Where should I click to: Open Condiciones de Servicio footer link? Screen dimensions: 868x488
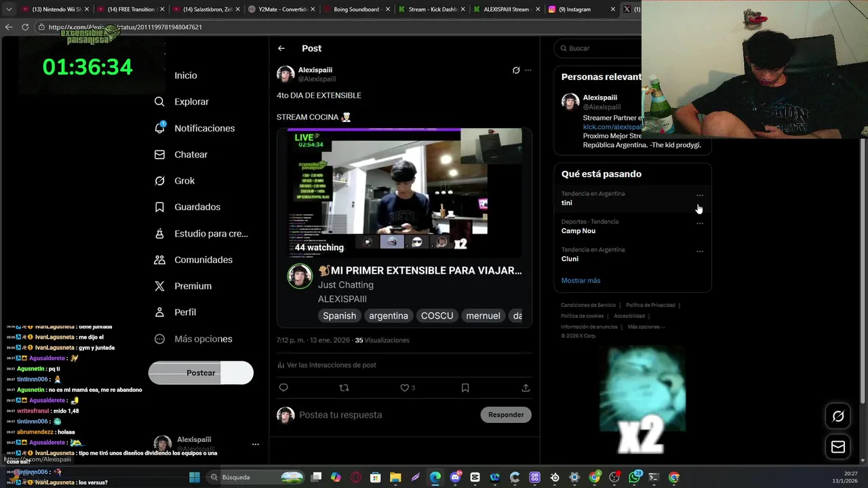coord(588,305)
